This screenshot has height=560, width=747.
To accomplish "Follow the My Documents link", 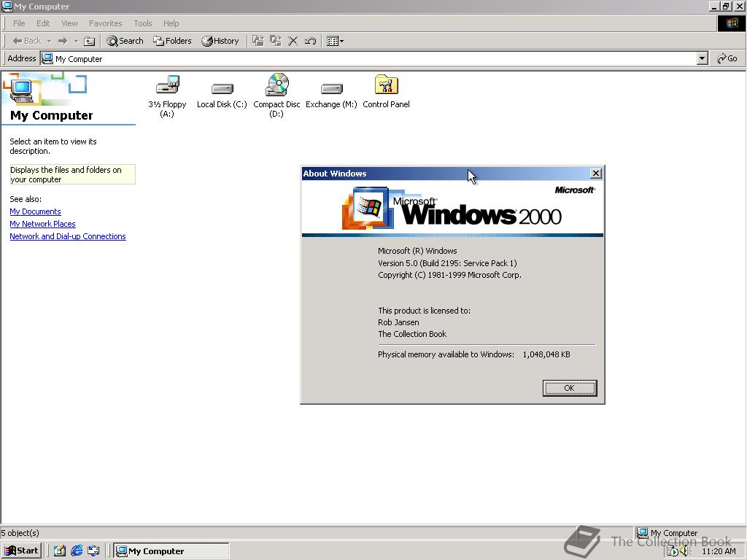I will [35, 211].
